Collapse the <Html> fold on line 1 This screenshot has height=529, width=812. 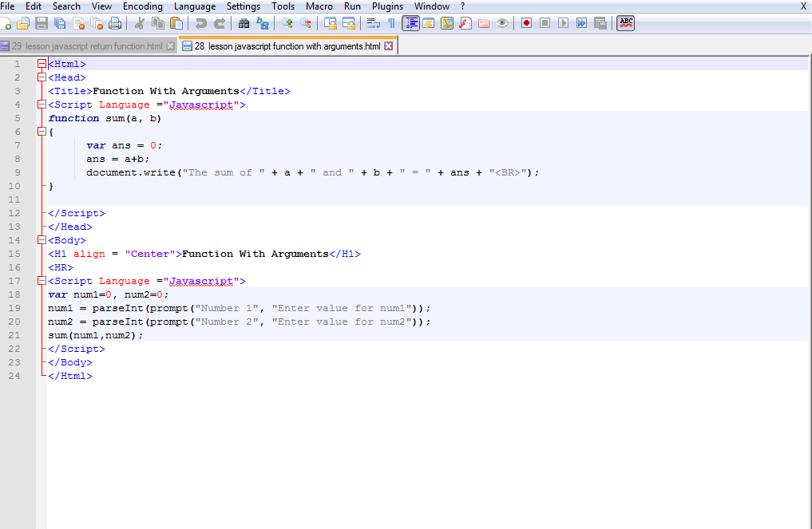pyautogui.click(x=42, y=64)
